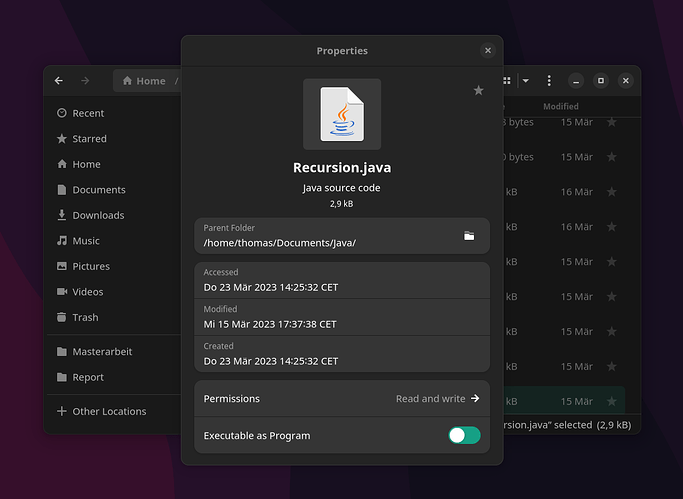Viewport: 683px width, 499px height.
Task: Open Other Locations in the sidebar
Action: (x=113, y=411)
